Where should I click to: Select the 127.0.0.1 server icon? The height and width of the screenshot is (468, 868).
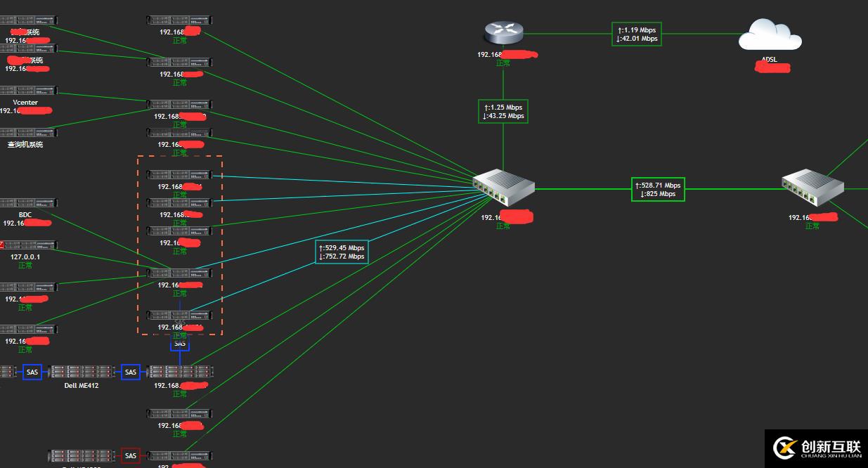28,245
